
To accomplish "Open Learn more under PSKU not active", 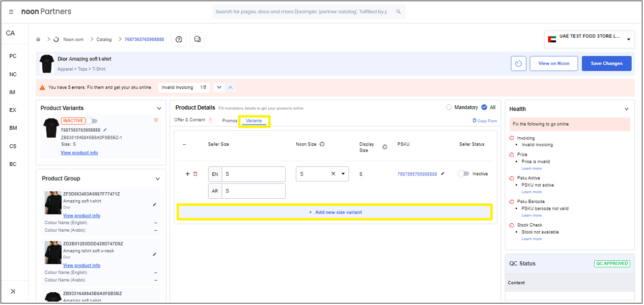I will [531, 192].
